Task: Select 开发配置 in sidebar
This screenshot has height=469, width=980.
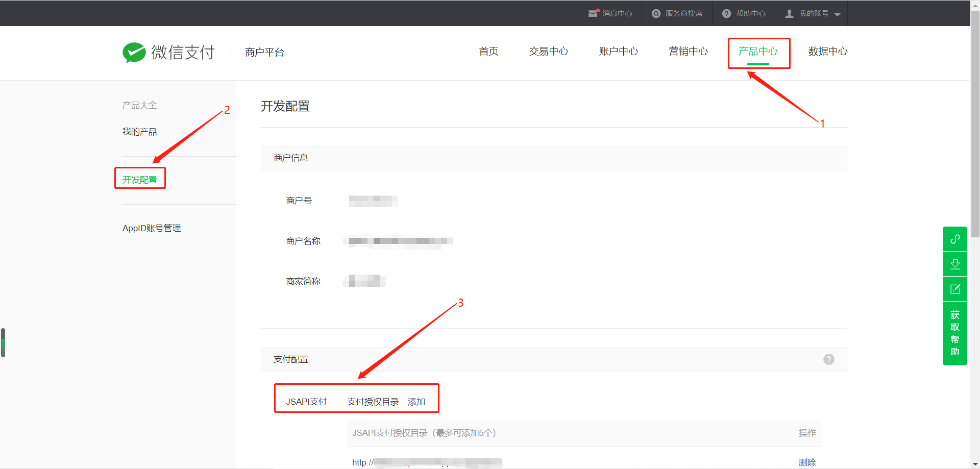Action: pos(139,180)
